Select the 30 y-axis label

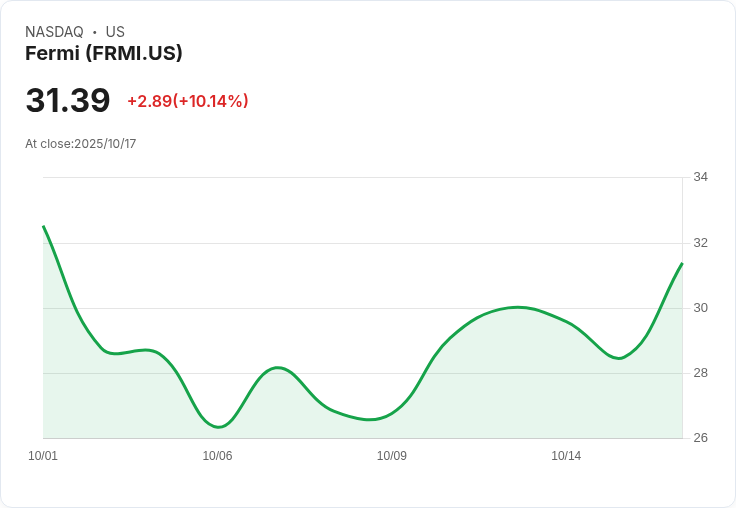tap(700, 308)
